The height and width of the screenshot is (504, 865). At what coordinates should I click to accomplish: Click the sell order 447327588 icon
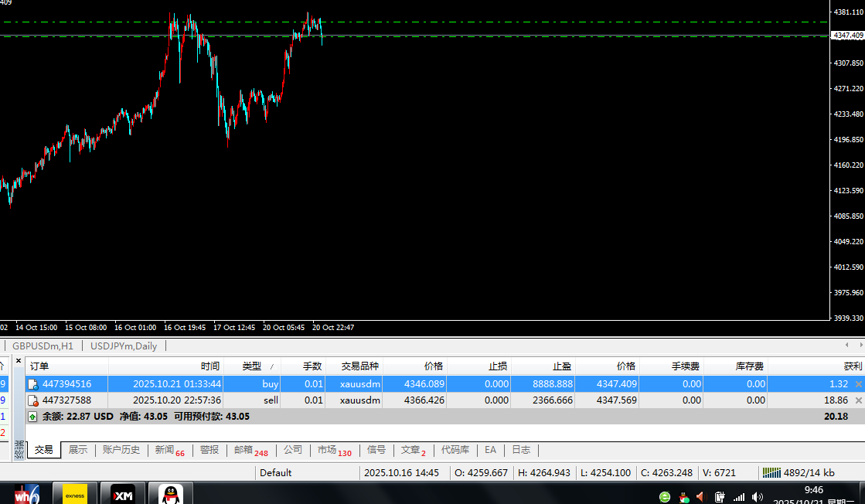tap(33, 400)
